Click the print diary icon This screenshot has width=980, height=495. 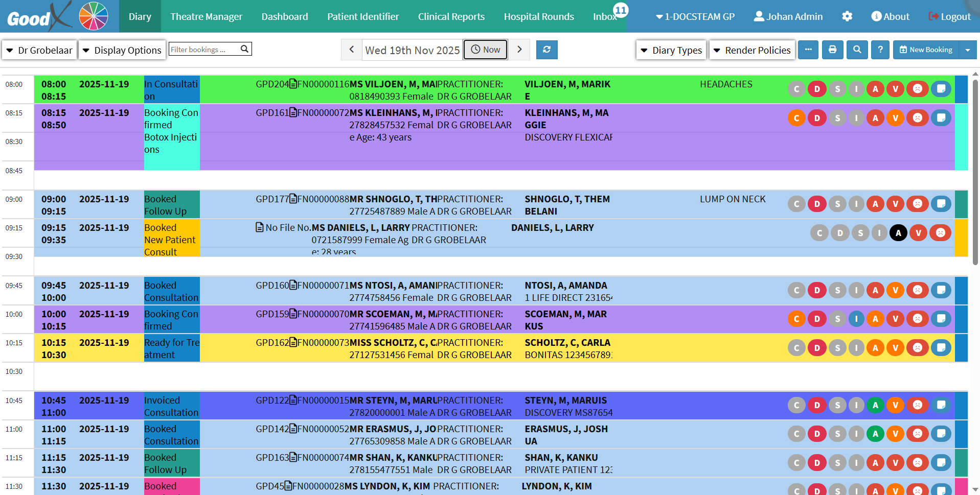click(x=832, y=50)
